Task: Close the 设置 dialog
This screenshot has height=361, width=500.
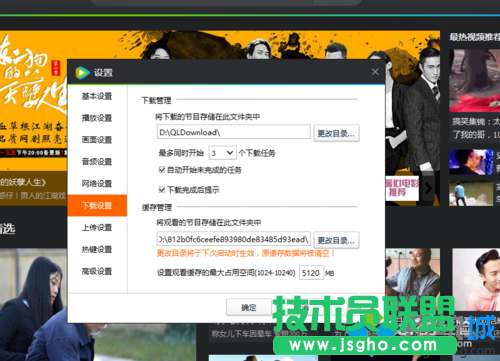Action: pyautogui.click(x=375, y=72)
